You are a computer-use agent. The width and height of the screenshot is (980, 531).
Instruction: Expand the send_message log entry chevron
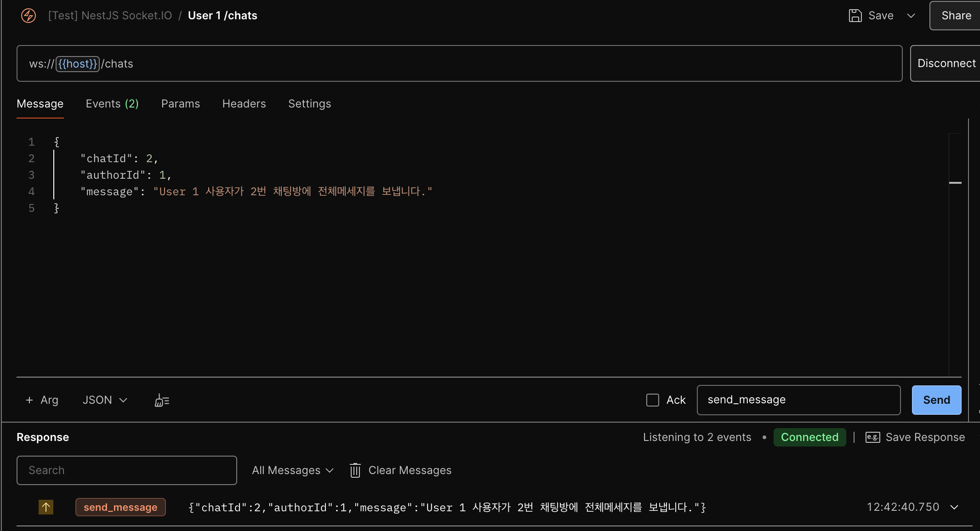tap(954, 507)
